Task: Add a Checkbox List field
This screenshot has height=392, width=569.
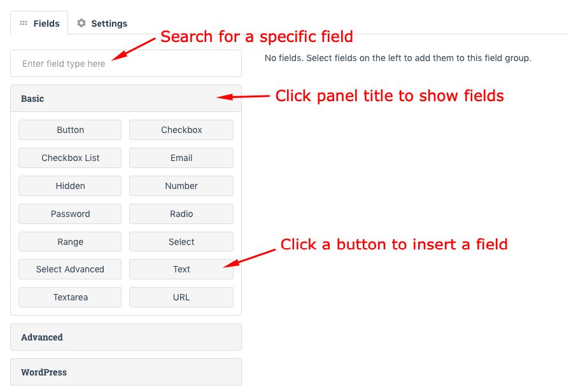Action: (x=69, y=158)
